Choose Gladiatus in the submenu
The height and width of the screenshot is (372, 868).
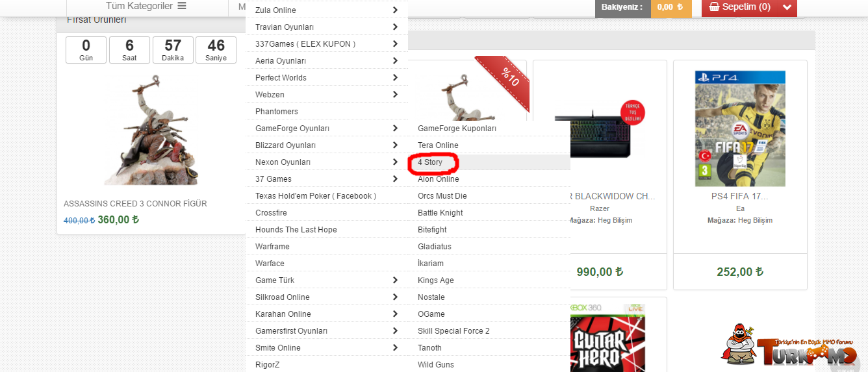(489, 246)
